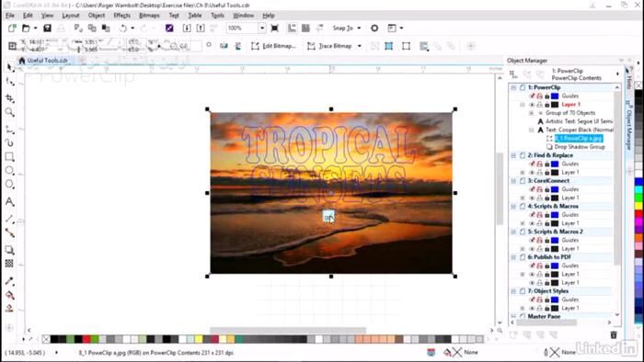Toggle visibility eye of Object Styles Layer 1

click(x=532, y=308)
